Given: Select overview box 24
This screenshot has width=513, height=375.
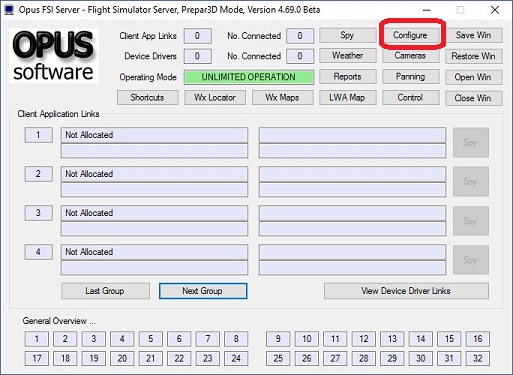Looking at the screenshot, I should 236,359.
